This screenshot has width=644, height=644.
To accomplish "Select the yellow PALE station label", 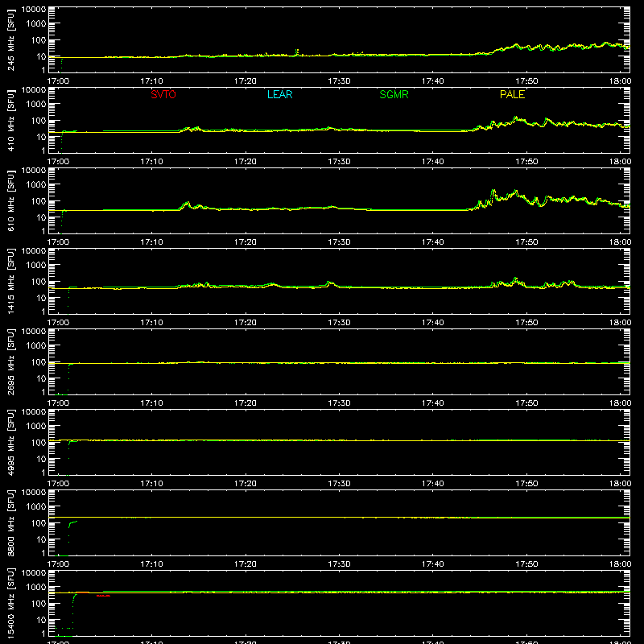I will click(x=512, y=94).
